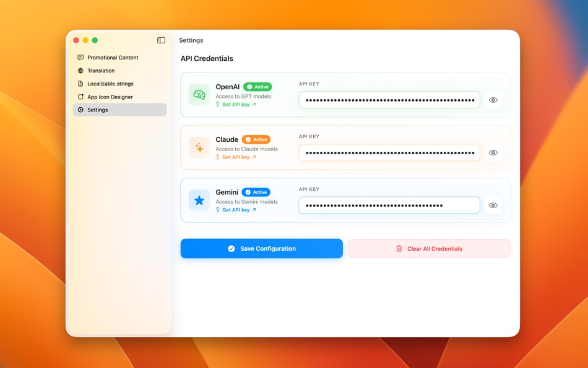Image resolution: width=588 pixels, height=368 pixels.
Task: Click the OpenAI Active status badge
Action: (257, 87)
